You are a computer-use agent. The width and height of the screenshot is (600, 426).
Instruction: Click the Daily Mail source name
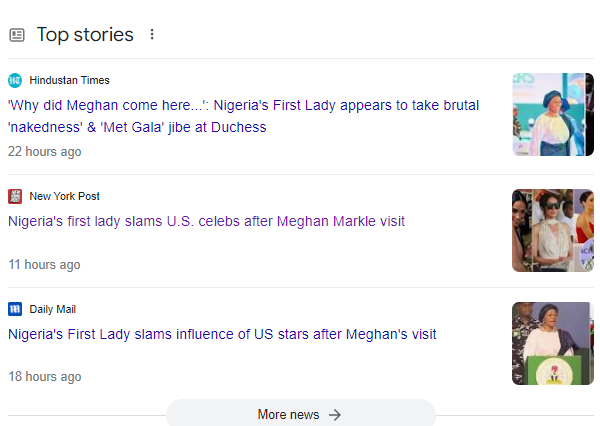[x=52, y=310]
